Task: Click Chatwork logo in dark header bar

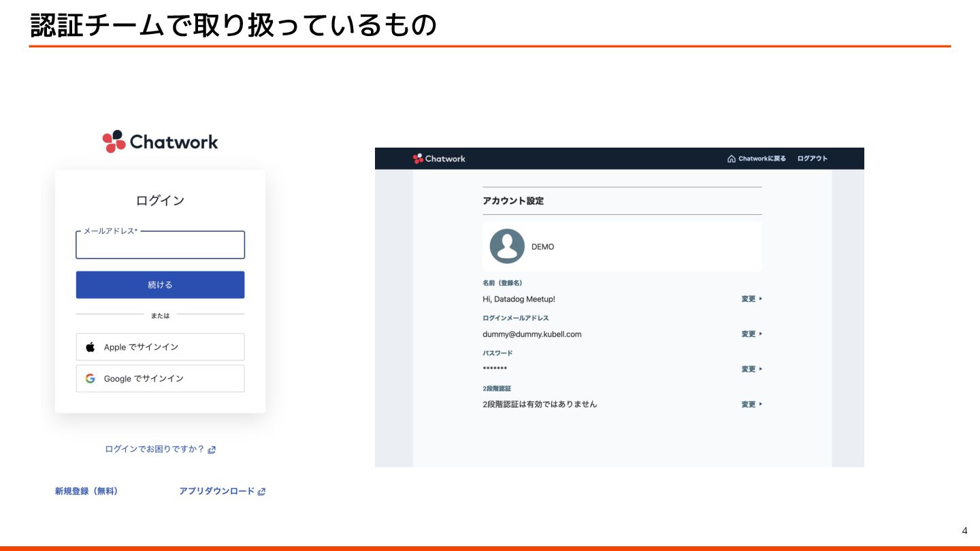Action: point(439,158)
